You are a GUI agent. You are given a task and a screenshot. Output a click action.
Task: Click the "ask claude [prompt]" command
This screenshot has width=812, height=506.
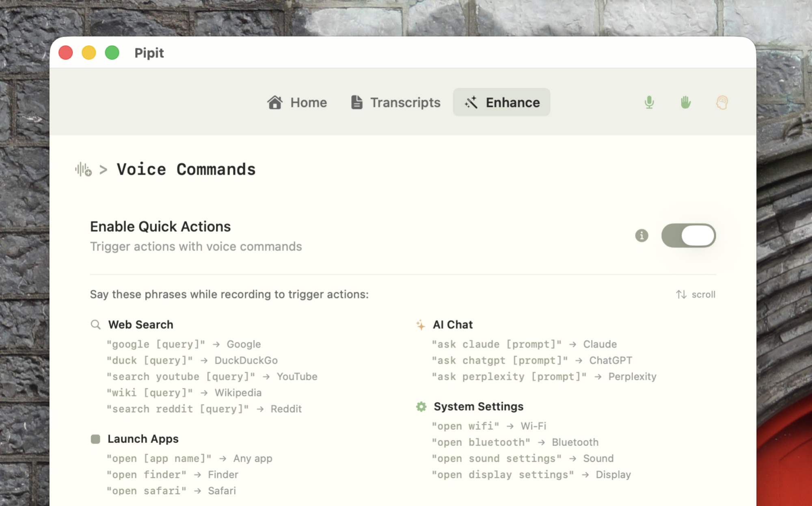pyautogui.click(x=497, y=344)
